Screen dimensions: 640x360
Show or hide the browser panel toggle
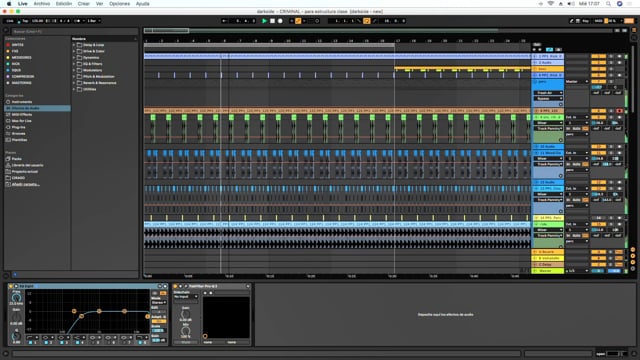pyautogui.click(x=6, y=30)
